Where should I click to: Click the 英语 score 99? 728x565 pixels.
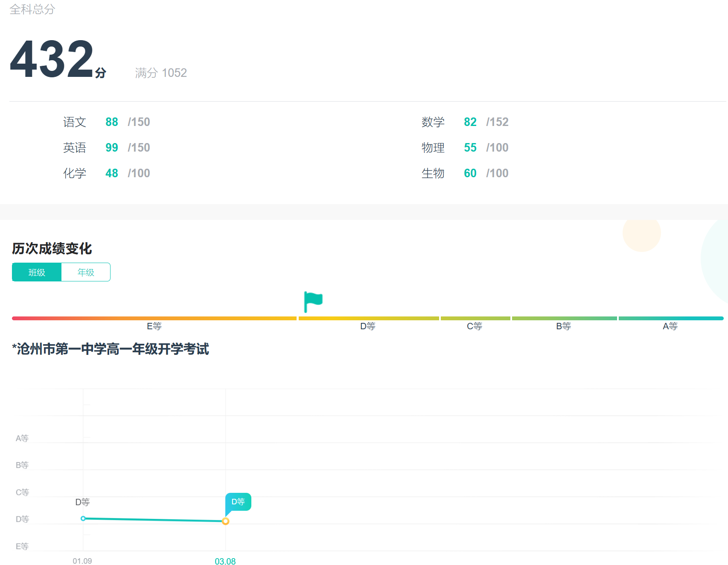[x=112, y=148]
